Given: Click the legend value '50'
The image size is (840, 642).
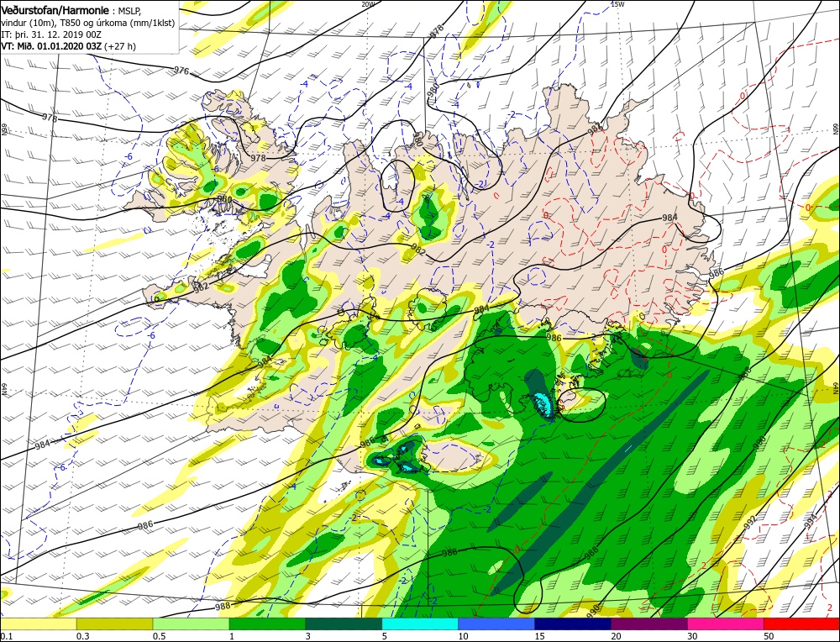Looking at the screenshot, I should [769, 636].
